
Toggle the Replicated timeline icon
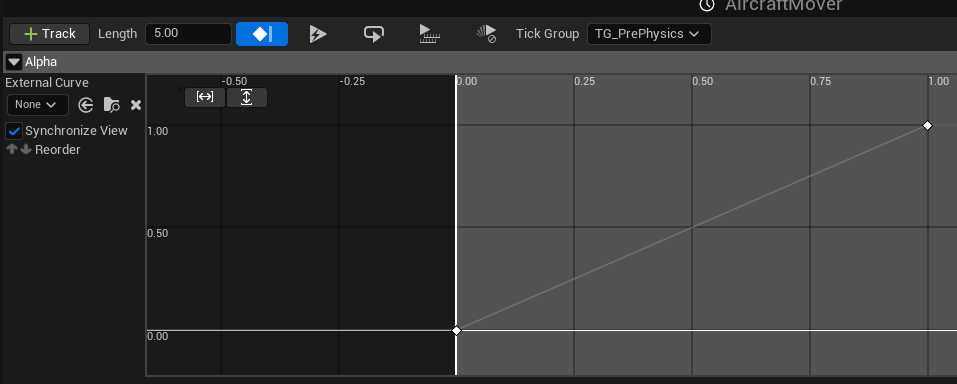(430, 34)
